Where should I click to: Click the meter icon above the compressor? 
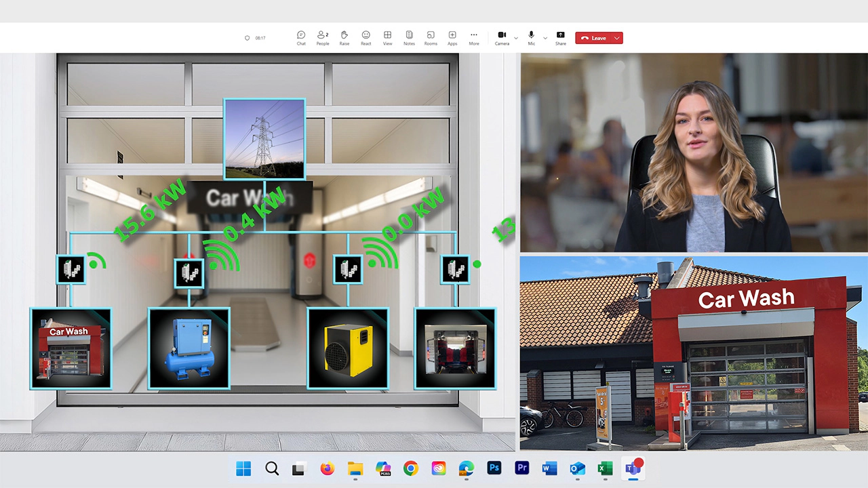189,273
